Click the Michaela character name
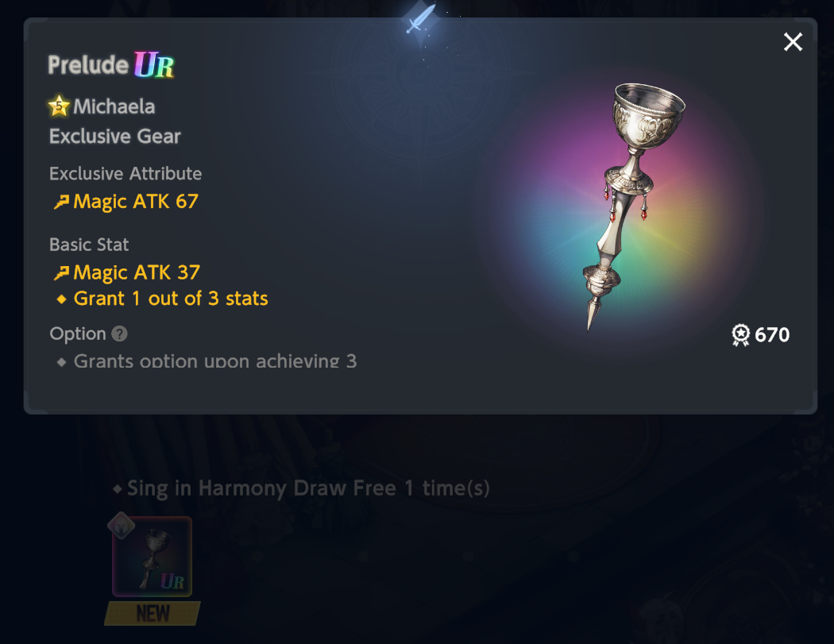Viewport: 834px width, 644px height. click(114, 106)
